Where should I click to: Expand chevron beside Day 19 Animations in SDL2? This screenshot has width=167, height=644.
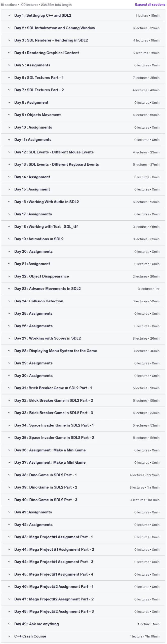pyautogui.click(x=9, y=239)
